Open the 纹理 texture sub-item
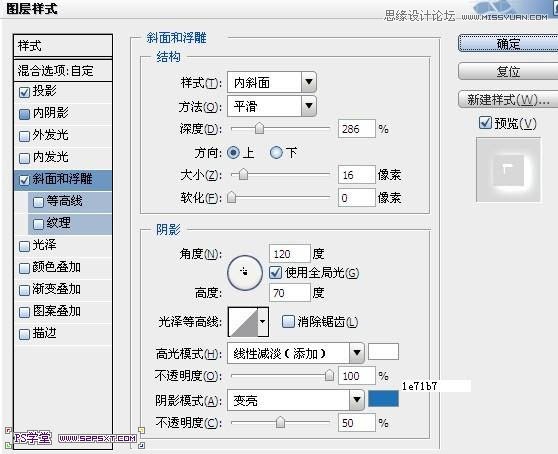The width and height of the screenshot is (558, 454). pyautogui.click(x=70, y=224)
